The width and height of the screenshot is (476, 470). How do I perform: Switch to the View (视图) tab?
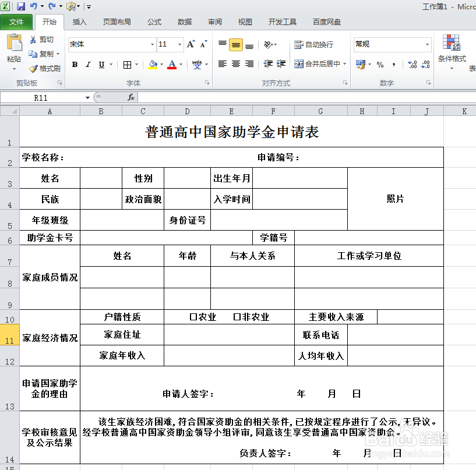245,22
